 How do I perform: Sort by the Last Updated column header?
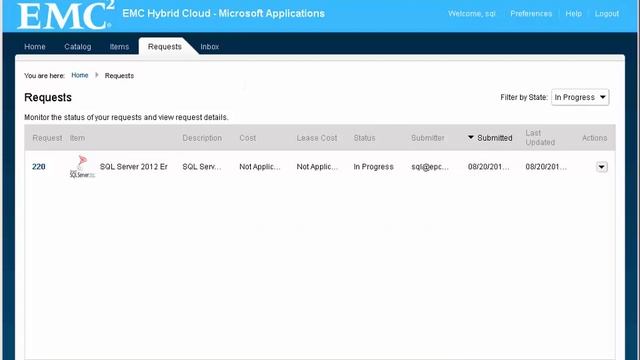[540, 138]
